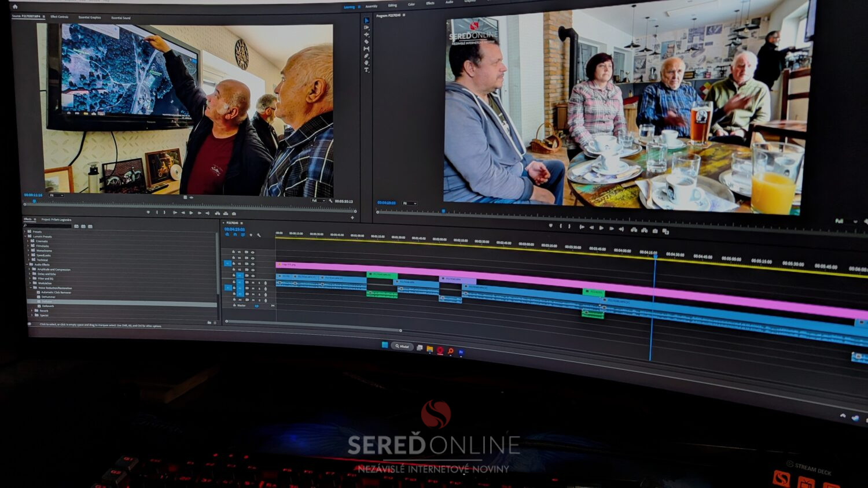Image resolution: width=868 pixels, height=488 pixels.
Task: Step back one frame in Program monitor
Action: (591, 227)
